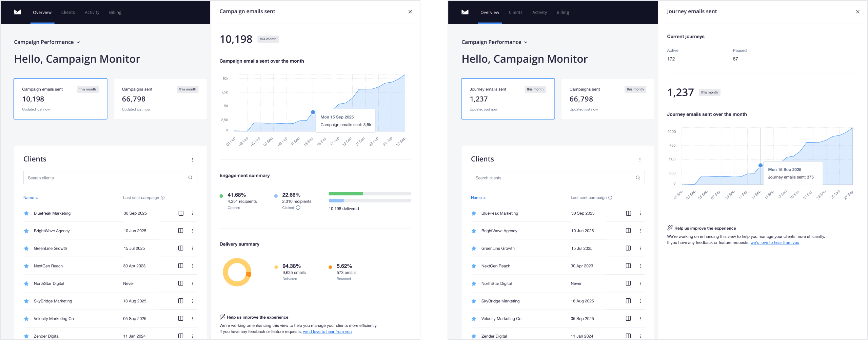Open Velocity Marketing Co more options, left window
This screenshot has height=340, width=868.
pyautogui.click(x=193, y=319)
